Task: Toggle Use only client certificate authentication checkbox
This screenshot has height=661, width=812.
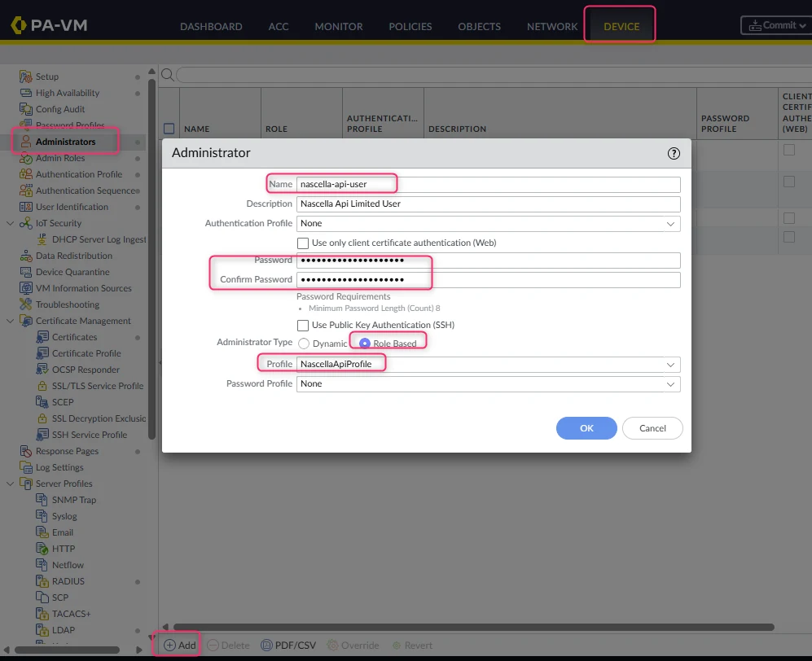Action: click(303, 243)
